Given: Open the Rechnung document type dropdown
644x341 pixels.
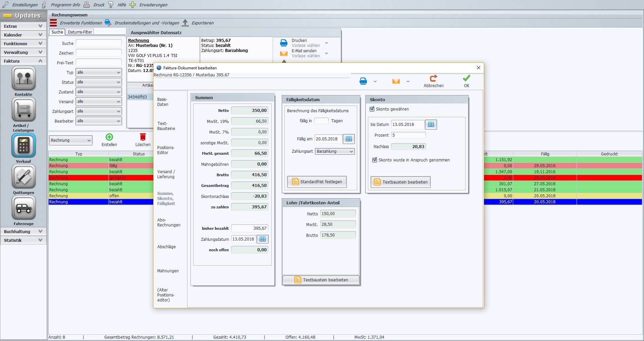Looking at the screenshot, I should [70, 140].
